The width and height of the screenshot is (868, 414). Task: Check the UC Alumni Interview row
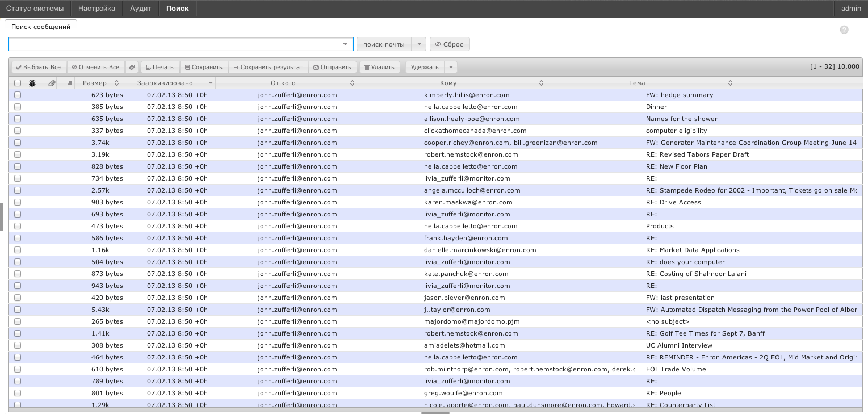(x=18, y=345)
